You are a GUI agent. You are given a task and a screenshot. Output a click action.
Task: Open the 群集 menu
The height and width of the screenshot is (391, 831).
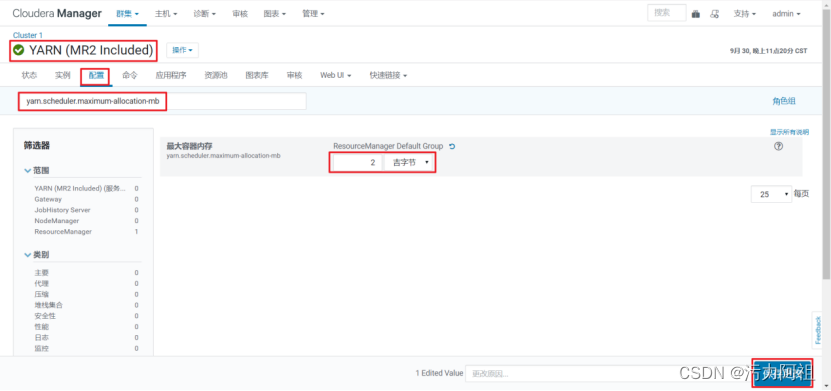(127, 14)
